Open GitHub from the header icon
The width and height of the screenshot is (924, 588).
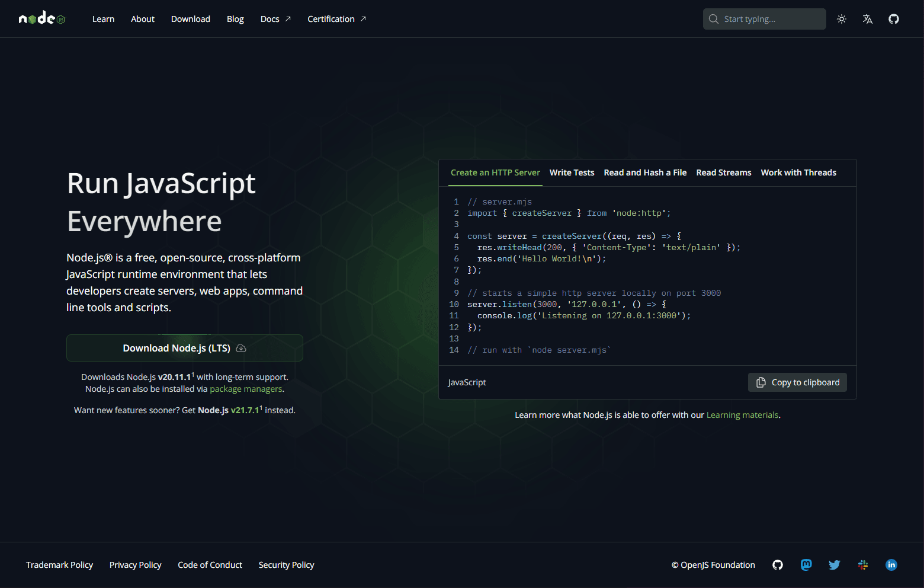point(893,18)
